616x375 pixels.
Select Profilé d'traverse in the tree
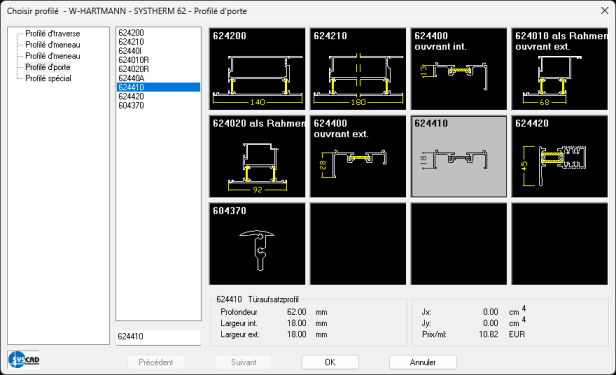[53, 34]
